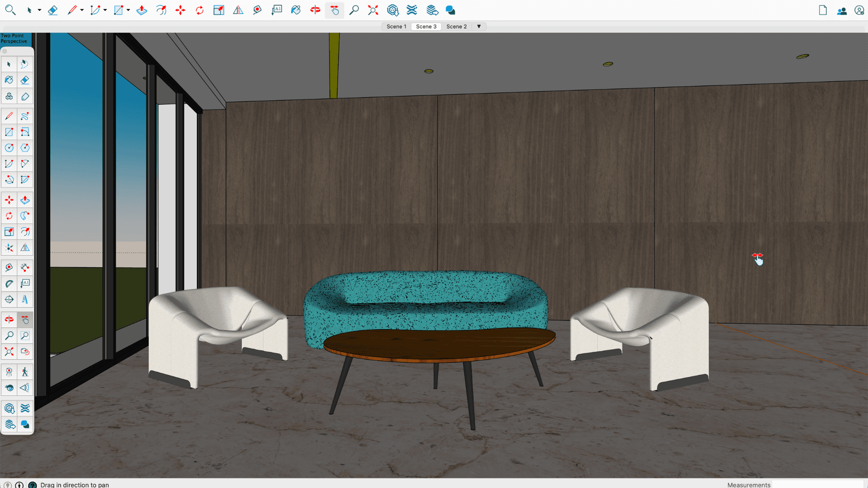Switch to the Scene 2 tab
Viewport: 868px width, 488px height.
click(456, 26)
